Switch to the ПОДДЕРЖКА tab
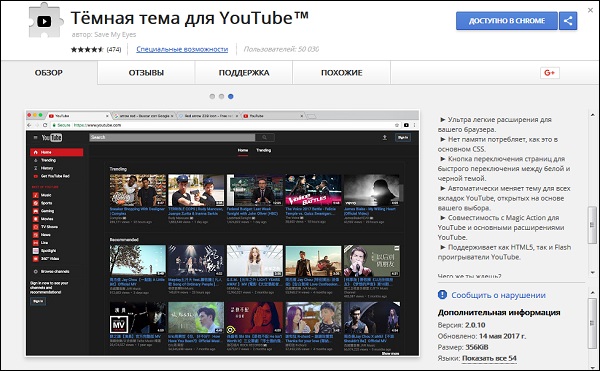The width and height of the screenshot is (600, 371). 244,73
